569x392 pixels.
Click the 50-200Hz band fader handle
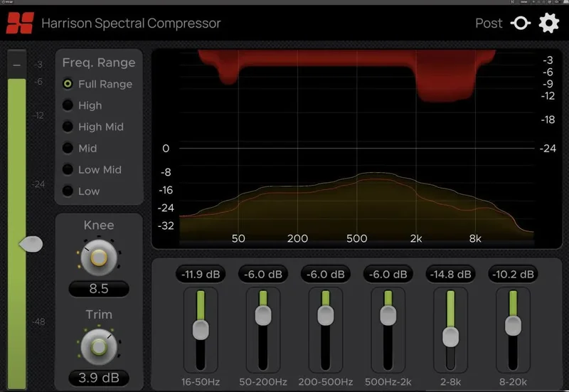(263, 315)
